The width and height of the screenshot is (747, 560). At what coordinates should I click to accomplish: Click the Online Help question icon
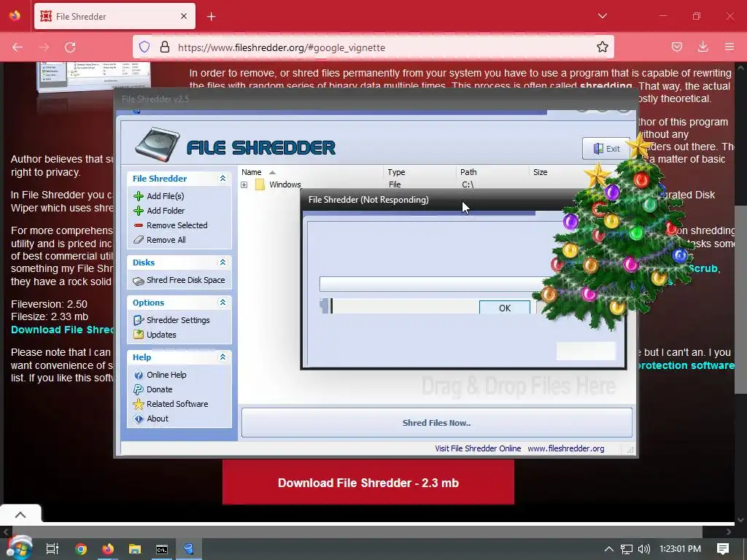[138, 376]
